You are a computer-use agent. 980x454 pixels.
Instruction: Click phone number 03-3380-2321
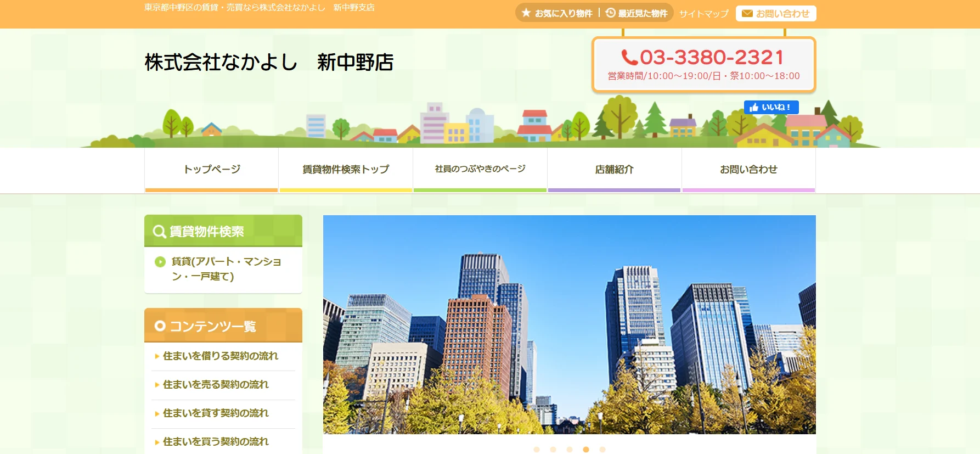[x=703, y=57]
